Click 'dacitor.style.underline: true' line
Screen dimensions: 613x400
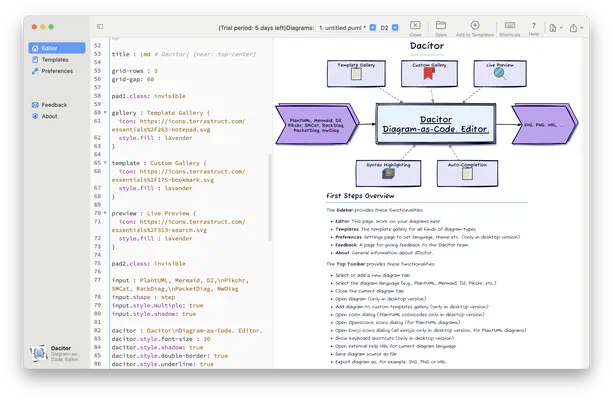click(163, 364)
